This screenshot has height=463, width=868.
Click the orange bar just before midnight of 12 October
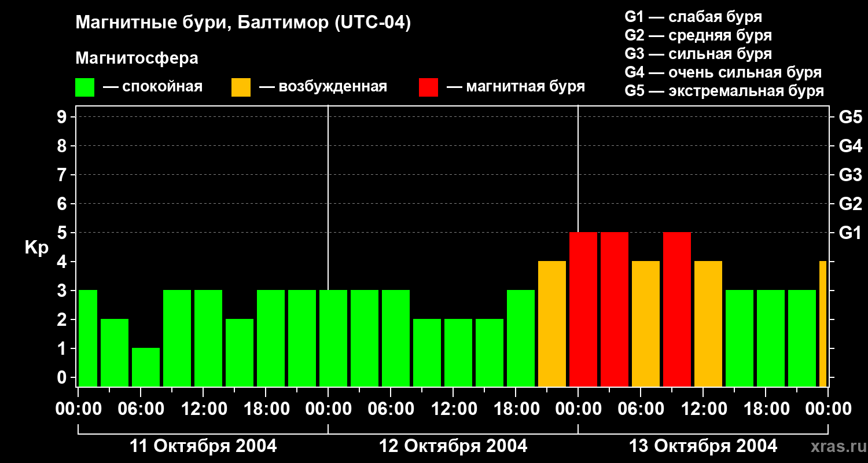point(552,324)
